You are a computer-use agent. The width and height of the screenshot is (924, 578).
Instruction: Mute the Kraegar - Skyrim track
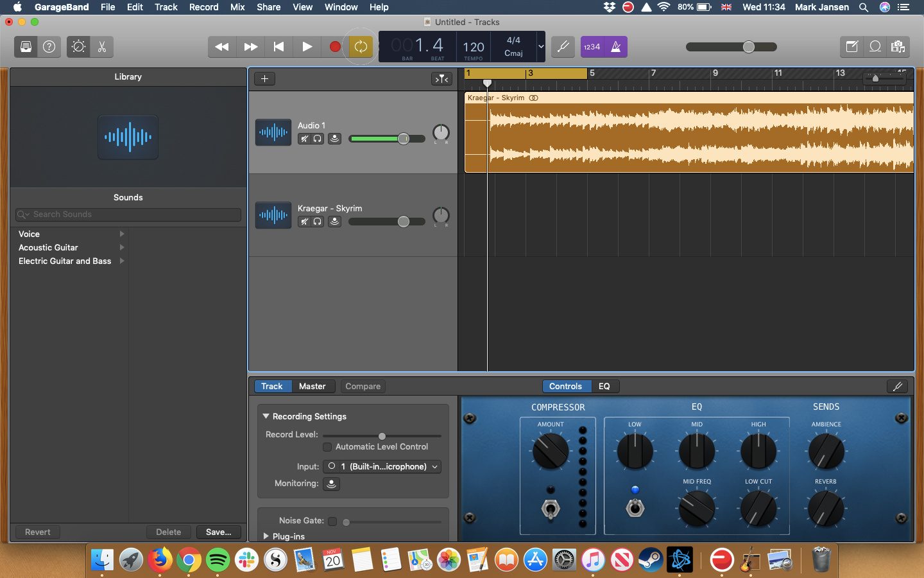[305, 222]
